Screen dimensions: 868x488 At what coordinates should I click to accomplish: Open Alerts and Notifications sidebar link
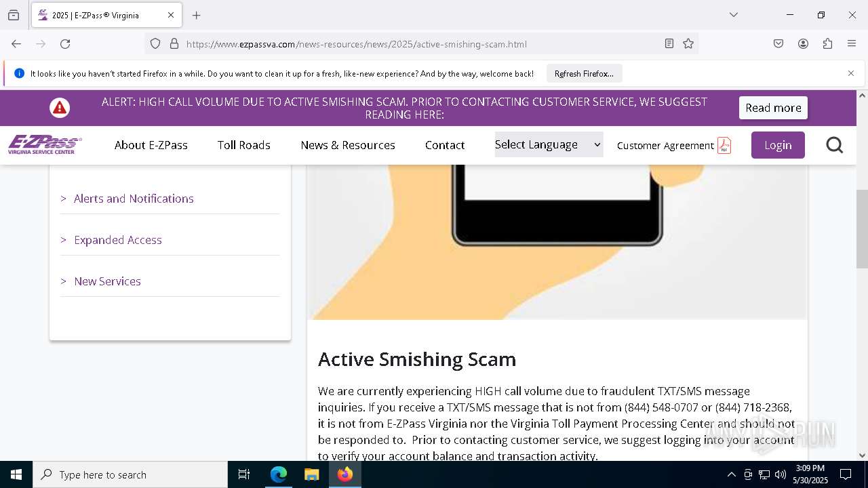click(134, 199)
